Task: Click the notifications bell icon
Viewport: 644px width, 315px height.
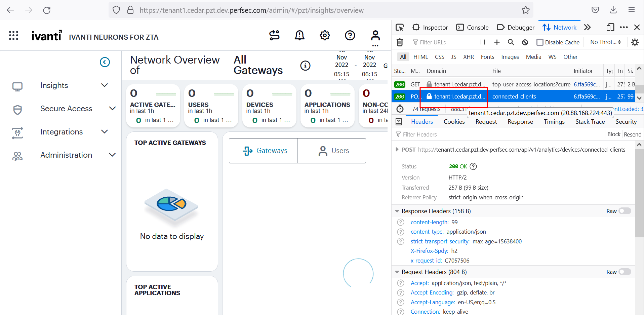Action: 299,35
